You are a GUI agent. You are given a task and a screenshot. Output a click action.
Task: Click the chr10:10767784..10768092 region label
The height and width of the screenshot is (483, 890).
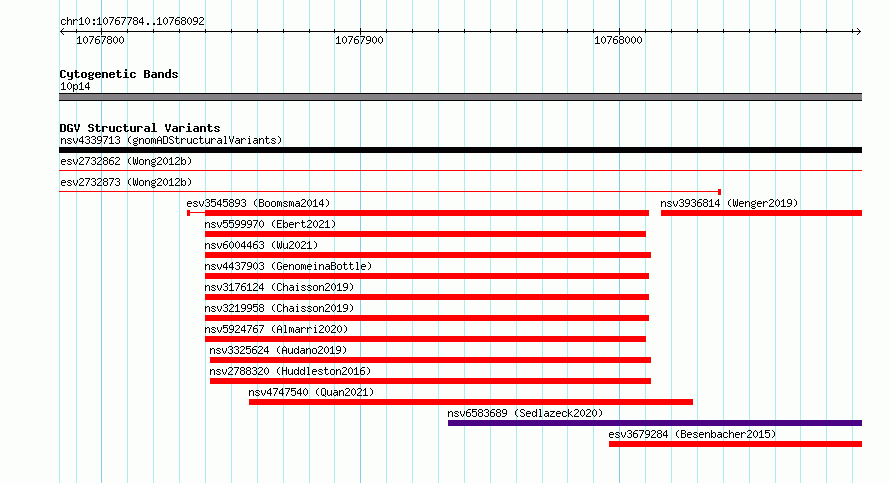tap(132, 22)
